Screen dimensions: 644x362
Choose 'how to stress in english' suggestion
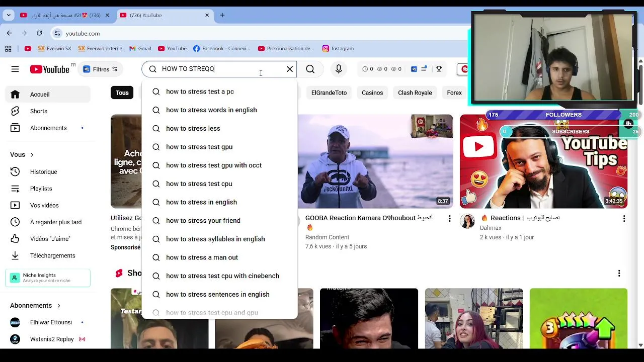pyautogui.click(x=220, y=202)
